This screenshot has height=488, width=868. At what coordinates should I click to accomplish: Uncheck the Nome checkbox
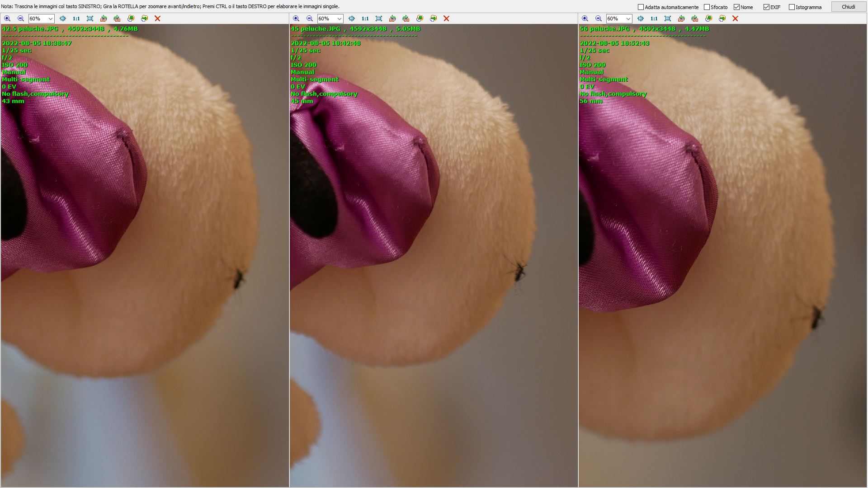pos(737,7)
